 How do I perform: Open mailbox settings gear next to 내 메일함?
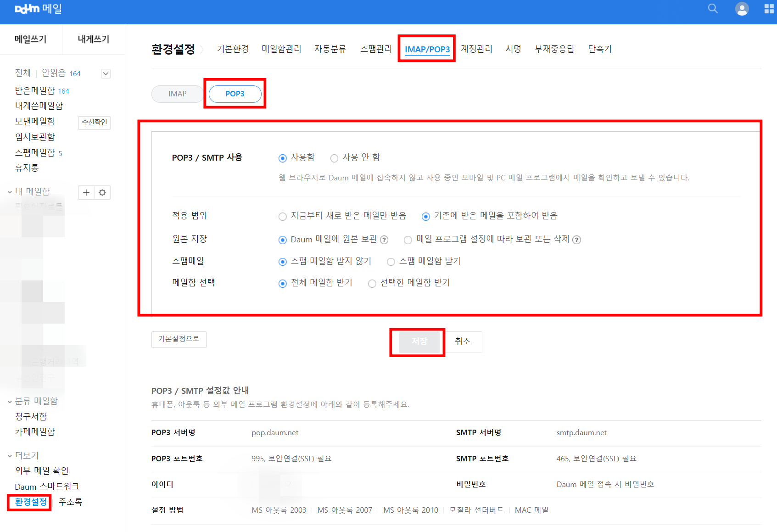(x=102, y=192)
